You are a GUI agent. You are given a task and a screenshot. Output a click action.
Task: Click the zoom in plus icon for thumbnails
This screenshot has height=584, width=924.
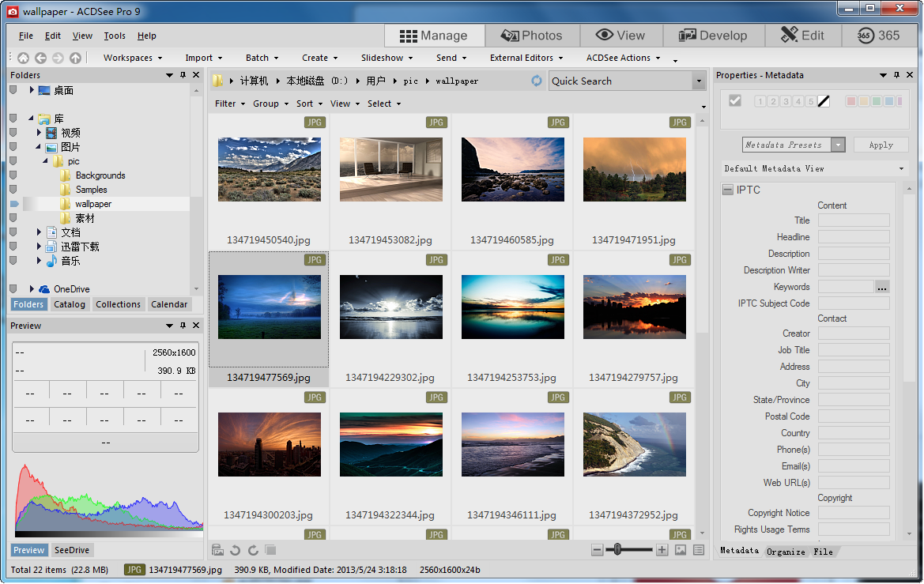click(662, 550)
